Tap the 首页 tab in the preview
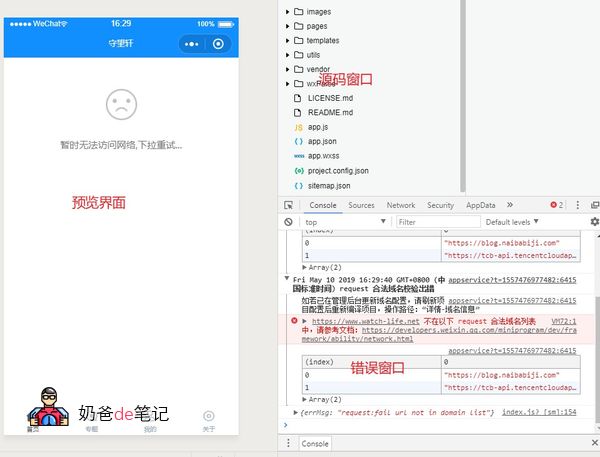The height and width of the screenshot is (457, 600). [x=33, y=429]
